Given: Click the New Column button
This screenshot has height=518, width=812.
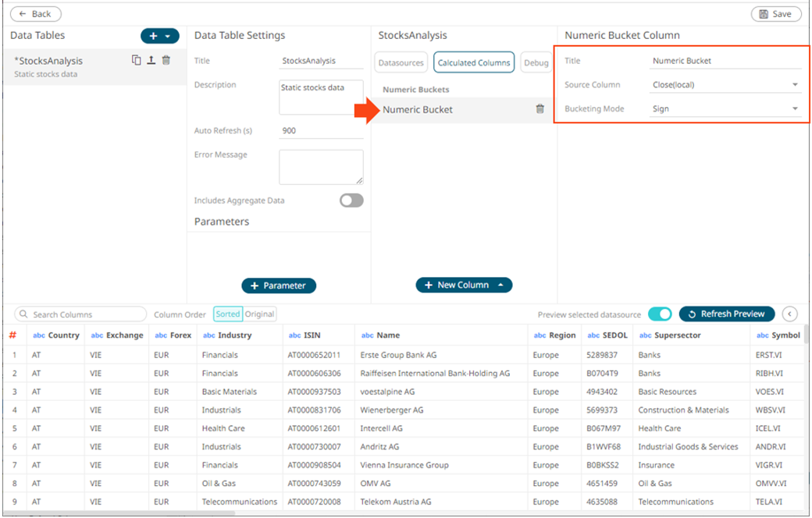Looking at the screenshot, I should coord(463,285).
